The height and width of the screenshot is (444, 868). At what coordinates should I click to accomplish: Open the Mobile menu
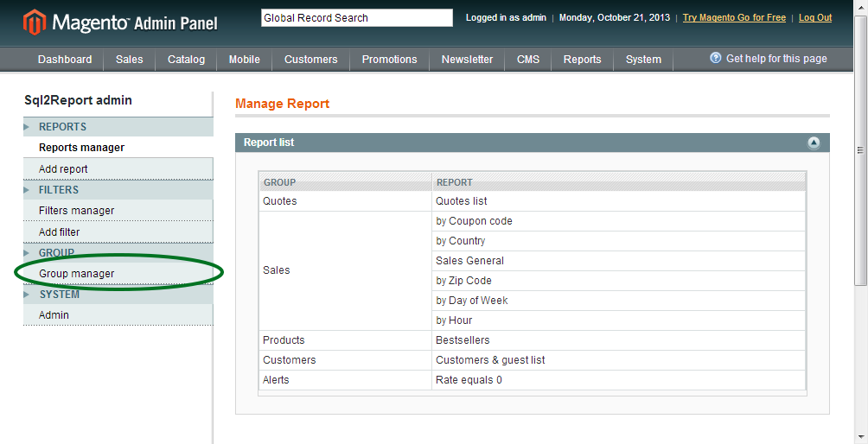click(244, 59)
